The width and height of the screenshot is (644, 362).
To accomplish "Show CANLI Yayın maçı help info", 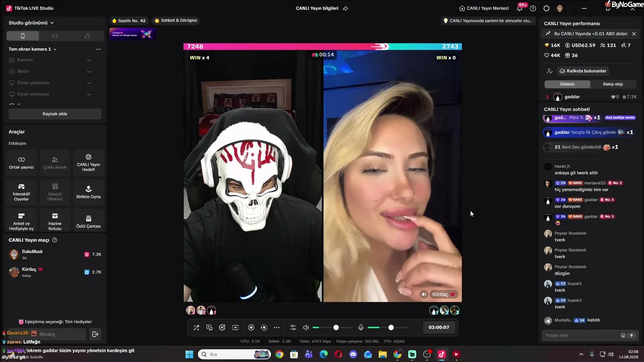I will 55,240.
